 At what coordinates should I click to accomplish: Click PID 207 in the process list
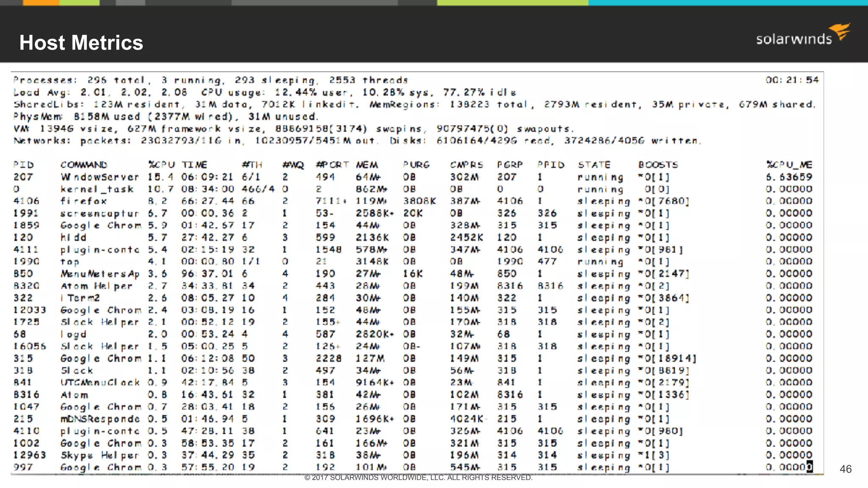click(x=23, y=177)
